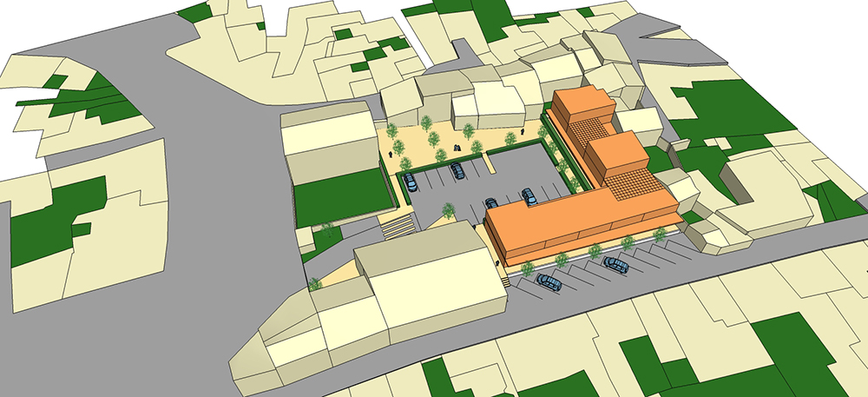
Task: Select the long orange building wing along the street
Action: [582, 222]
